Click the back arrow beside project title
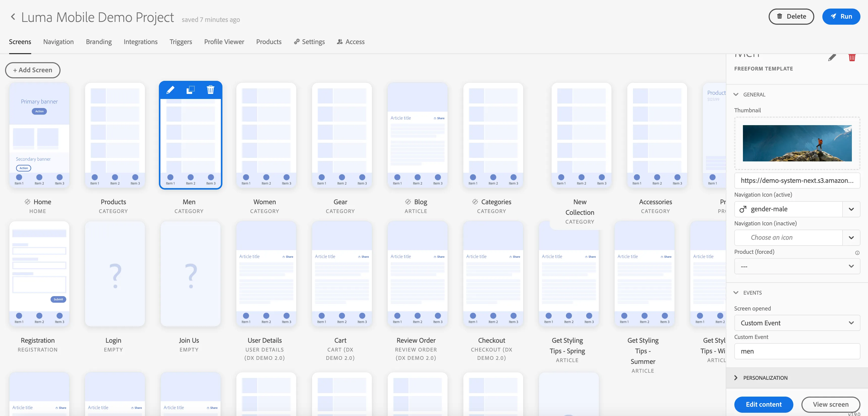The width and height of the screenshot is (868, 416). [13, 17]
